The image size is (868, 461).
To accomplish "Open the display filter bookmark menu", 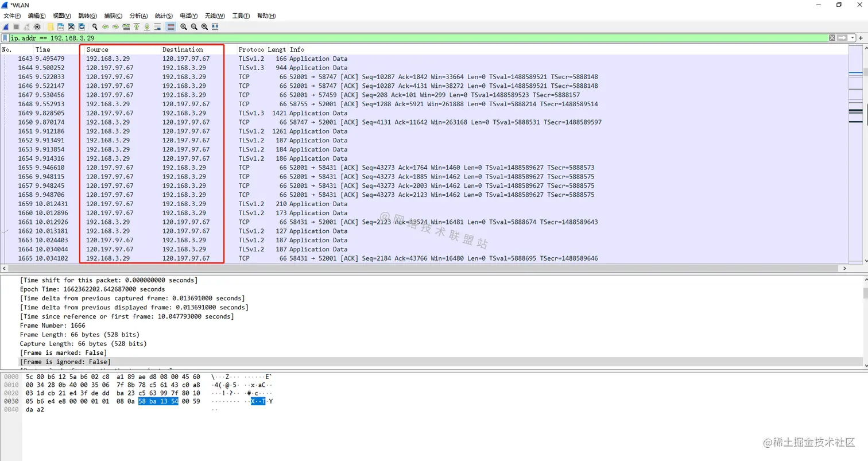I will coord(5,38).
